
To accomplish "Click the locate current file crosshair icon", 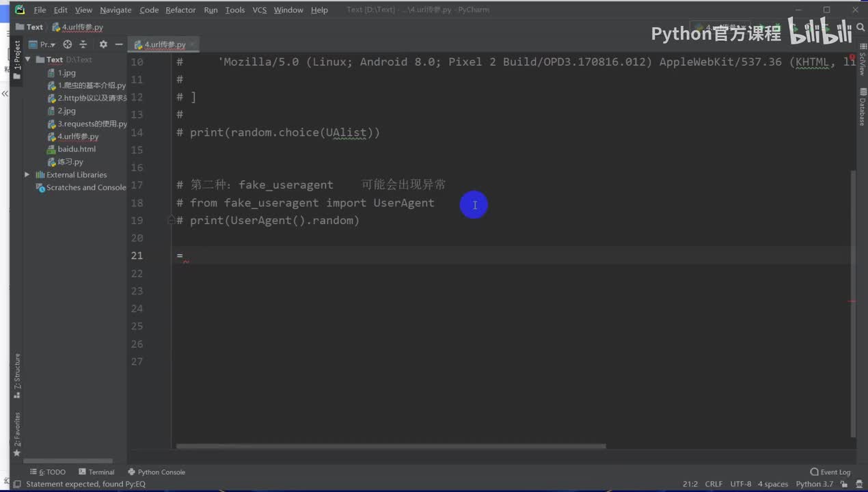I will [x=67, y=44].
